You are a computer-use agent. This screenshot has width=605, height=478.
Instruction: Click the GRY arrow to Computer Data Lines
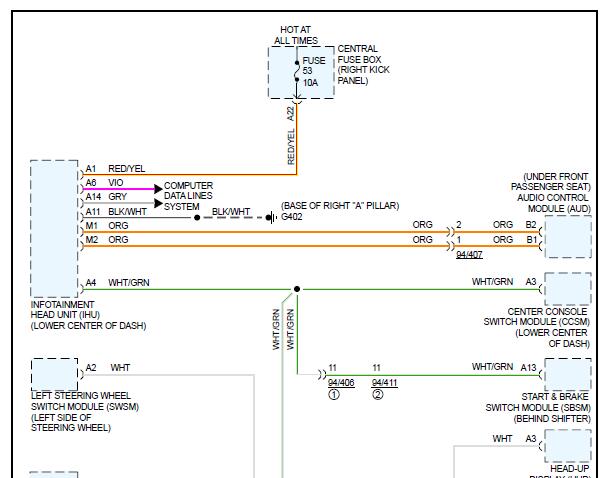(x=158, y=203)
